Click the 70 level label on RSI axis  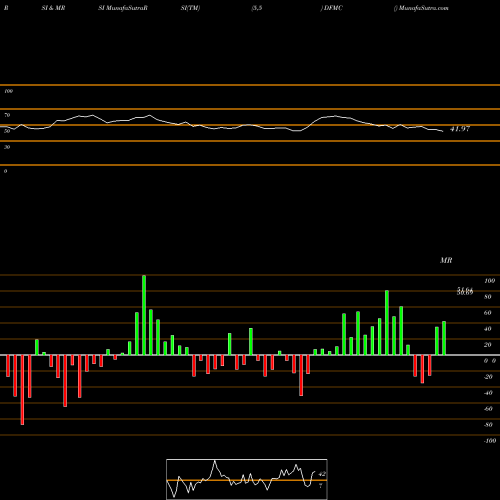pos(7,115)
